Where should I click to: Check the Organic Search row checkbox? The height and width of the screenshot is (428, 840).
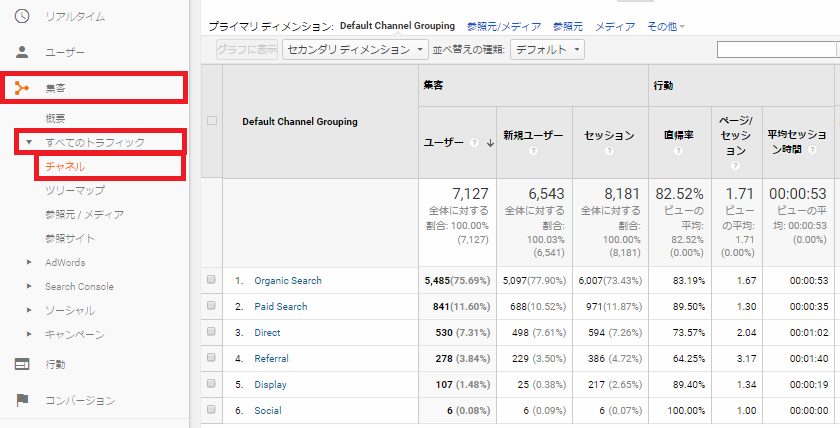tap(211, 281)
